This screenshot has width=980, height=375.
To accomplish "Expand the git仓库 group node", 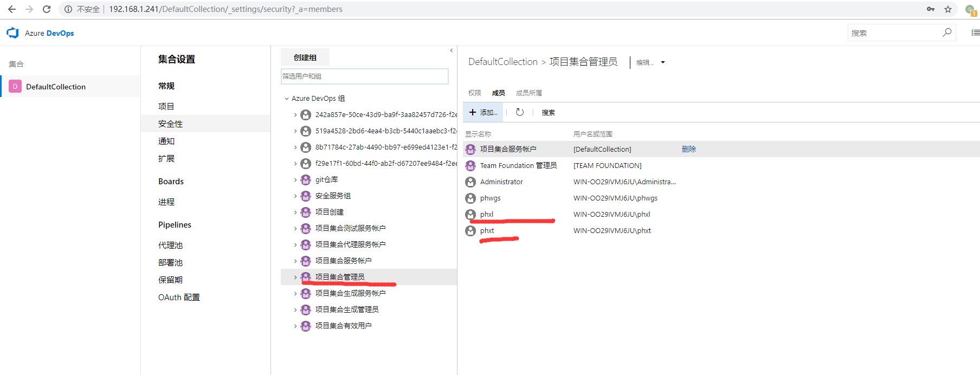I will (295, 180).
